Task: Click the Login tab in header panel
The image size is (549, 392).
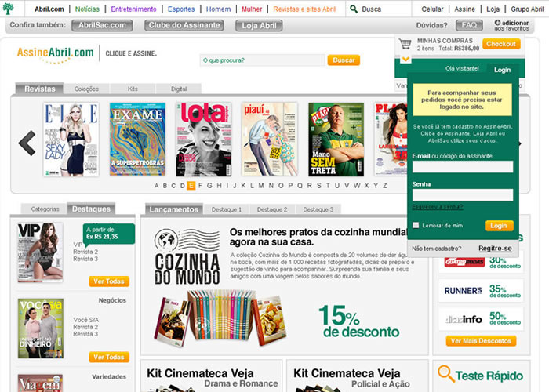Action: [502, 70]
